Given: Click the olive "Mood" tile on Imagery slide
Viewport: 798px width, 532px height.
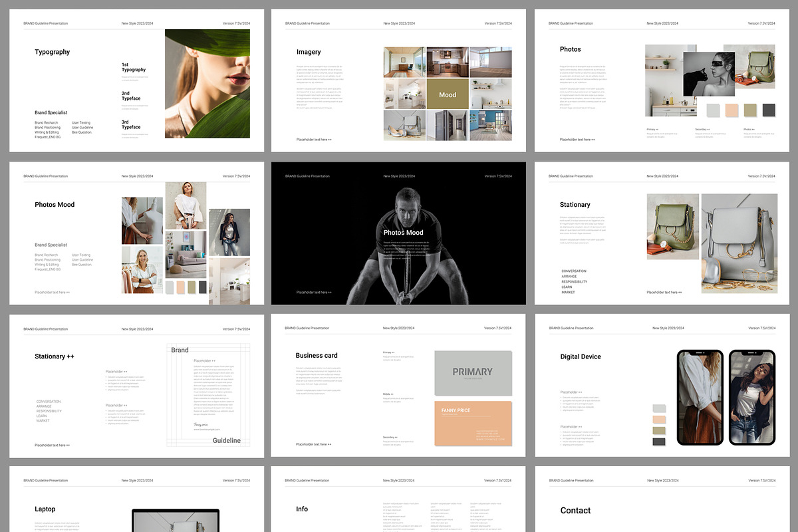Looking at the screenshot, I should [448, 94].
